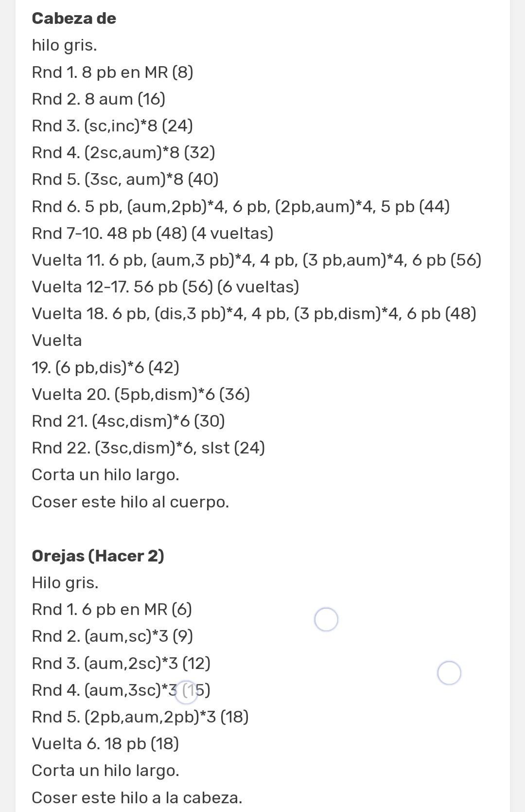Tap the circle marker at the right of ear Rnd 3
The height and width of the screenshot is (812, 525).
click(x=449, y=673)
